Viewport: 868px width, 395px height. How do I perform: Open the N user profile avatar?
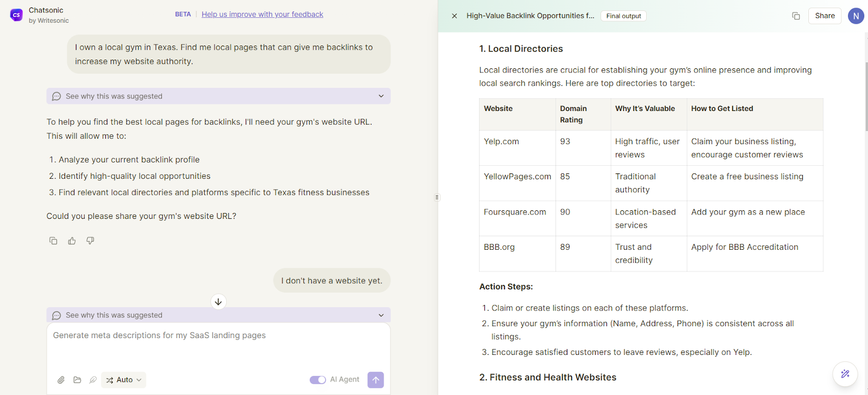pos(856,16)
